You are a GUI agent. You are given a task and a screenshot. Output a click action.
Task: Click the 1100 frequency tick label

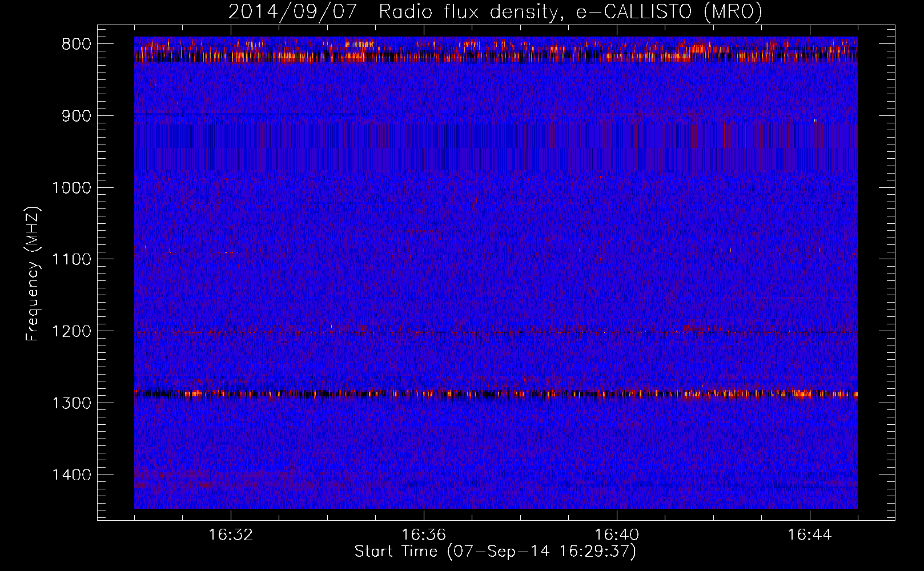pyautogui.click(x=71, y=260)
